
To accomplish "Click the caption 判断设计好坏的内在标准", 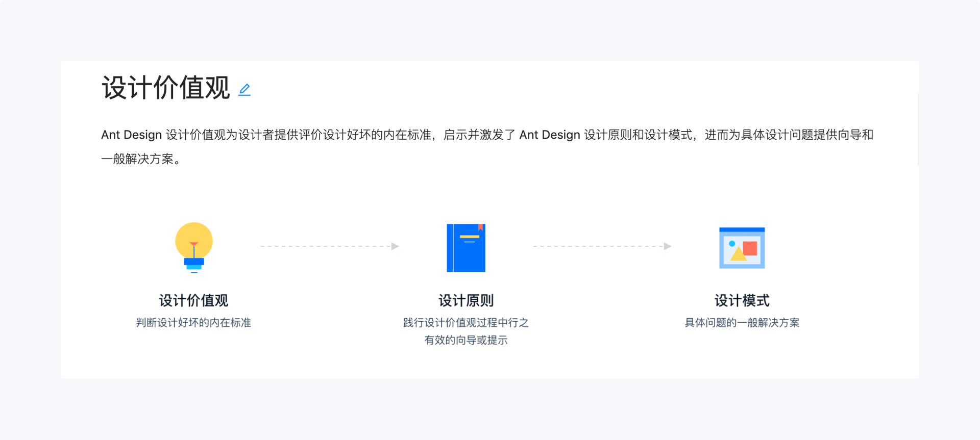I will [194, 323].
